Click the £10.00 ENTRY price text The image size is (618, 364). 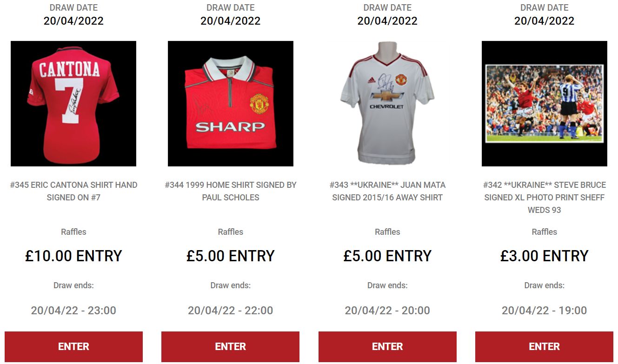point(73,256)
